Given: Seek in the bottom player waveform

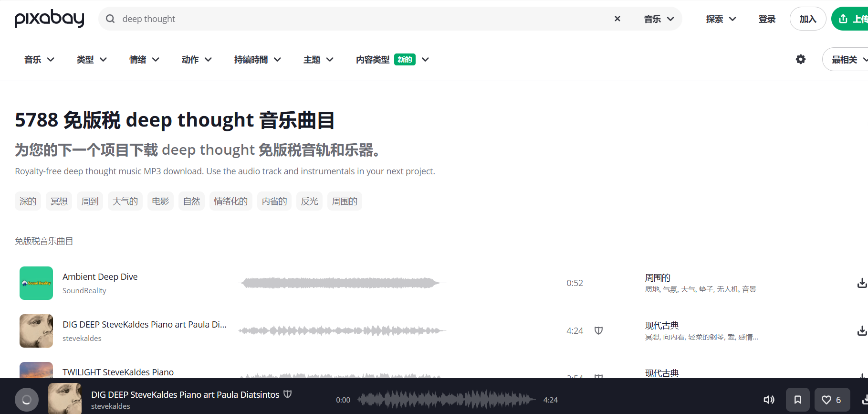Looking at the screenshot, I should pos(447,400).
